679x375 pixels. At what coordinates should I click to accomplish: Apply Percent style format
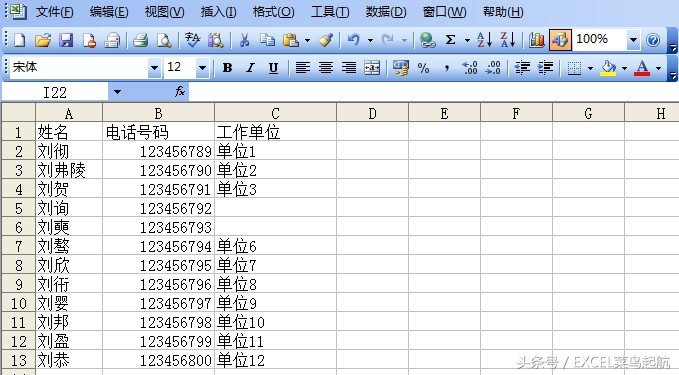tap(424, 68)
